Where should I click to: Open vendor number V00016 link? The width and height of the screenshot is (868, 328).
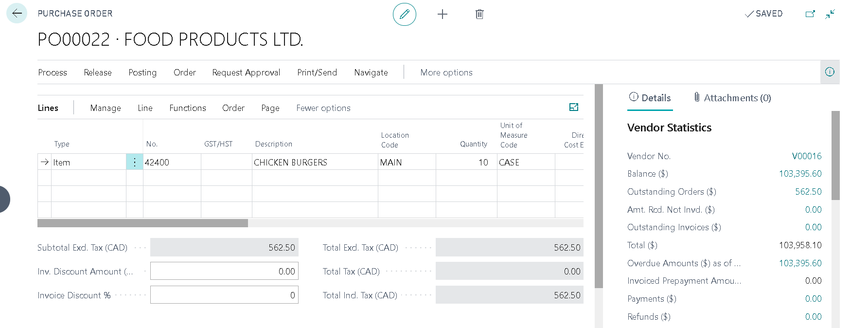[x=806, y=156]
